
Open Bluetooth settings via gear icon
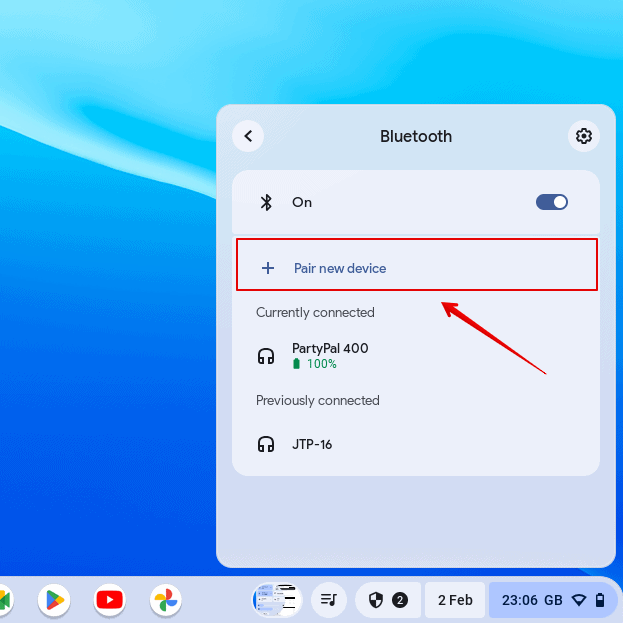pos(584,136)
